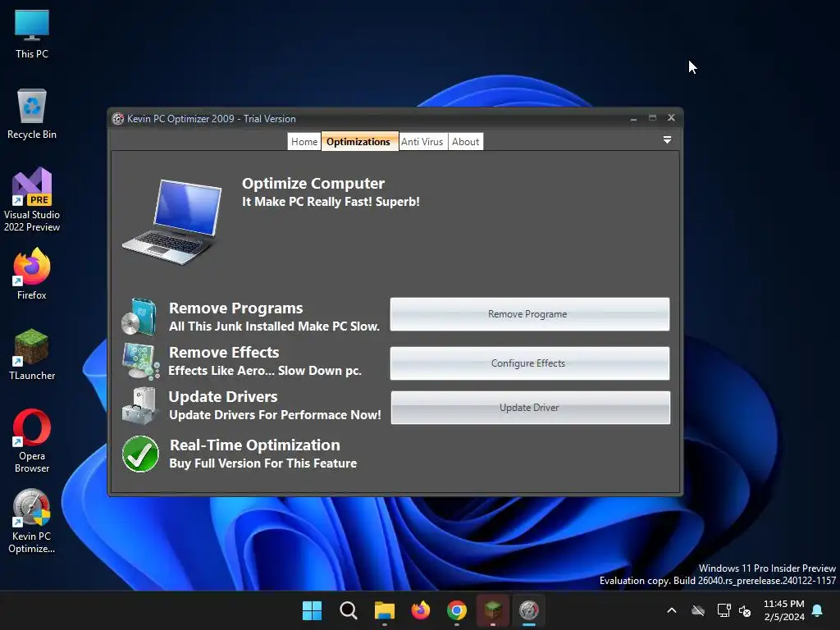
Task: Switch to TLauncher in the taskbar
Action: [493, 610]
